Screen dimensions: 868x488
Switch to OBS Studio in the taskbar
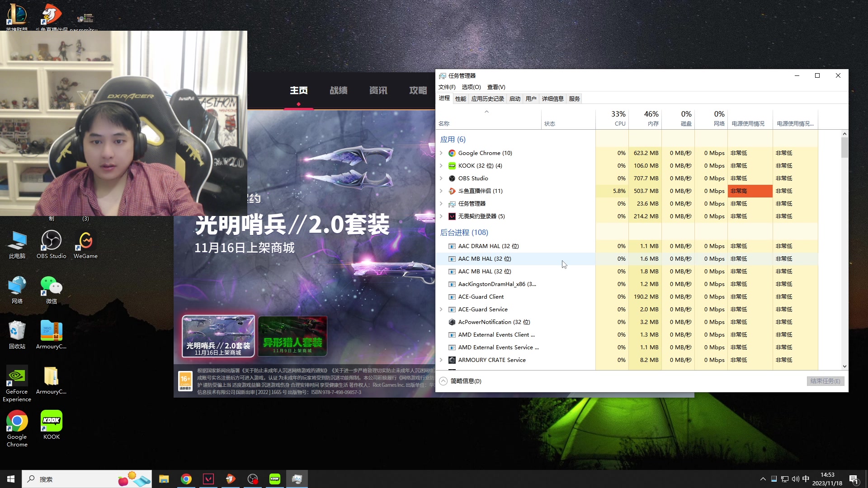coord(252,479)
